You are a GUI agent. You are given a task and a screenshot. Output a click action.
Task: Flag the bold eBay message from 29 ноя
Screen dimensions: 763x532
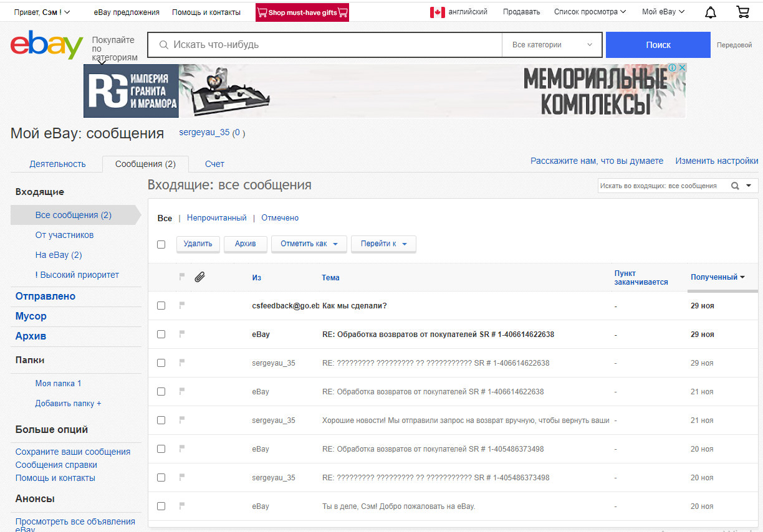pyautogui.click(x=182, y=334)
